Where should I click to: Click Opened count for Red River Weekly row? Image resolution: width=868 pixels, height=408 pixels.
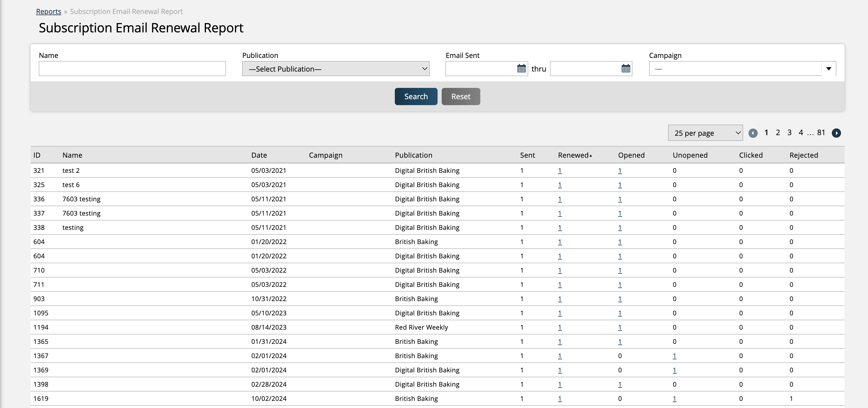pos(620,328)
